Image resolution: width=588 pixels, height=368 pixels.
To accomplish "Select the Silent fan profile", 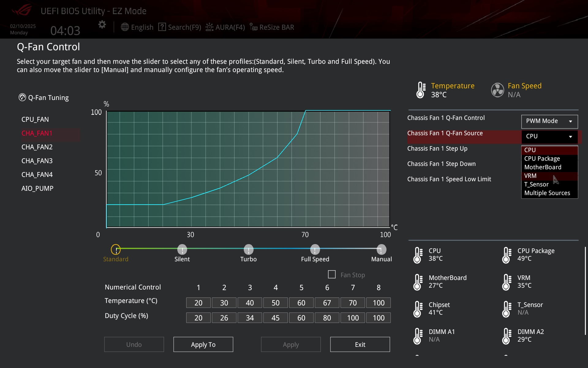I will coord(182,250).
